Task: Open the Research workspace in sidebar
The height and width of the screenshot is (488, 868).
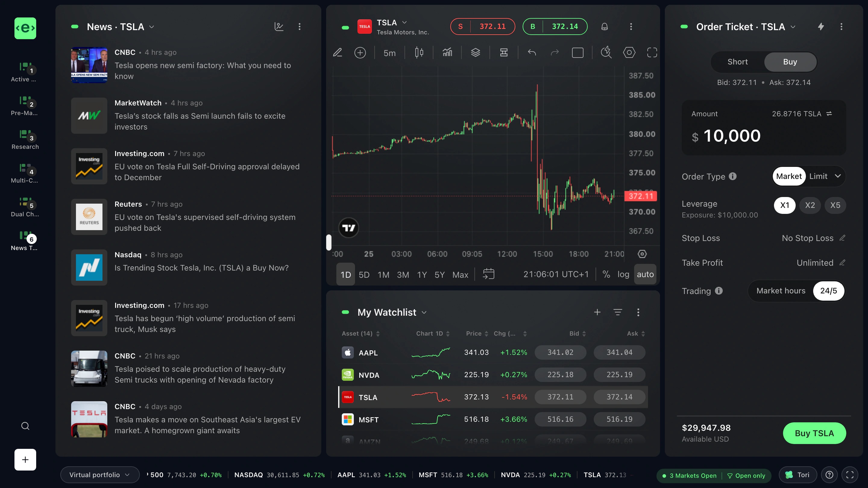Action: pos(25,140)
